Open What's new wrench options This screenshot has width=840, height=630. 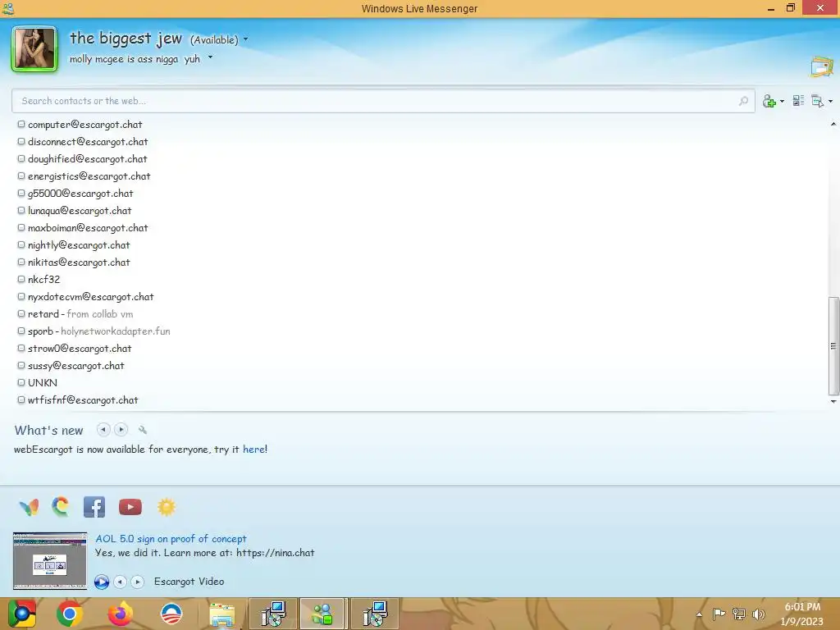tap(143, 430)
